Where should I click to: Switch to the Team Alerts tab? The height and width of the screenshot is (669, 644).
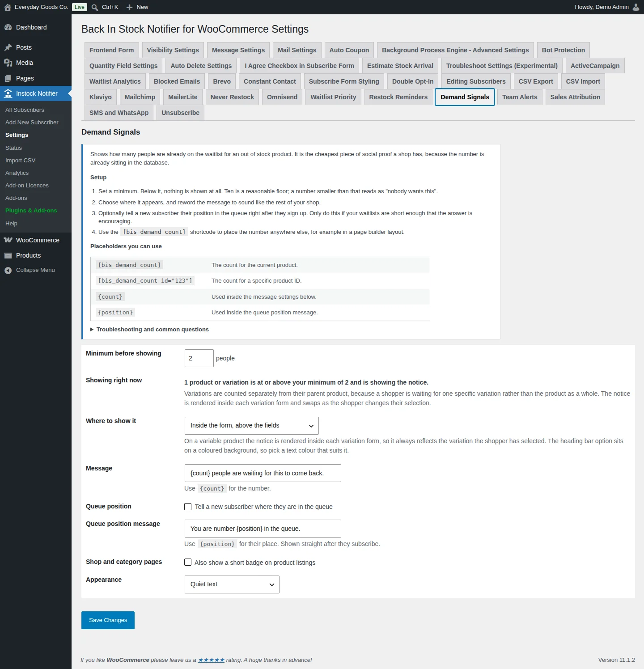[x=520, y=97]
